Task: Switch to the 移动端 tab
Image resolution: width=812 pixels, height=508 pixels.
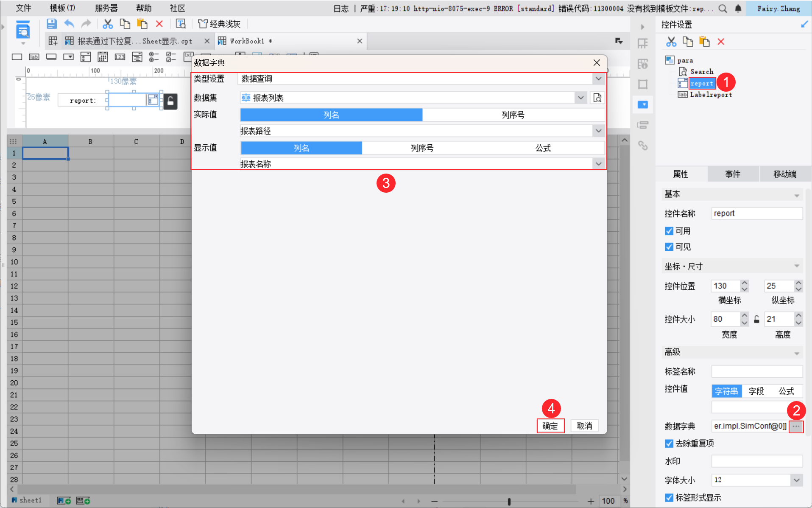Action: pyautogui.click(x=785, y=174)
